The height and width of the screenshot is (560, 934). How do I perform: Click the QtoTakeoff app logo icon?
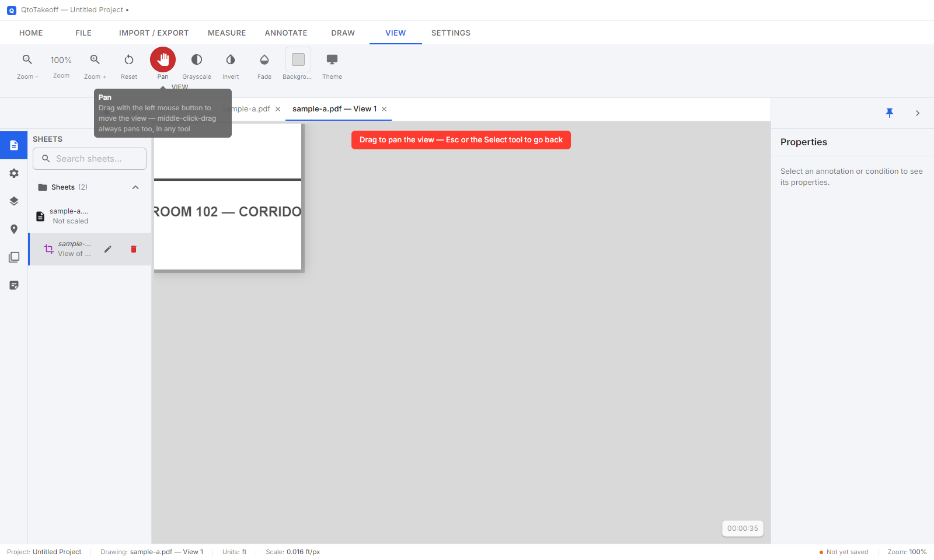click(x=12, y=10)
